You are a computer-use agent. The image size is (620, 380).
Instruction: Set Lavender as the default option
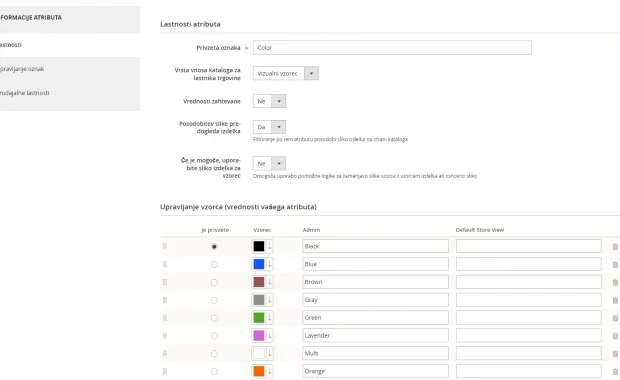click(214, 336)
